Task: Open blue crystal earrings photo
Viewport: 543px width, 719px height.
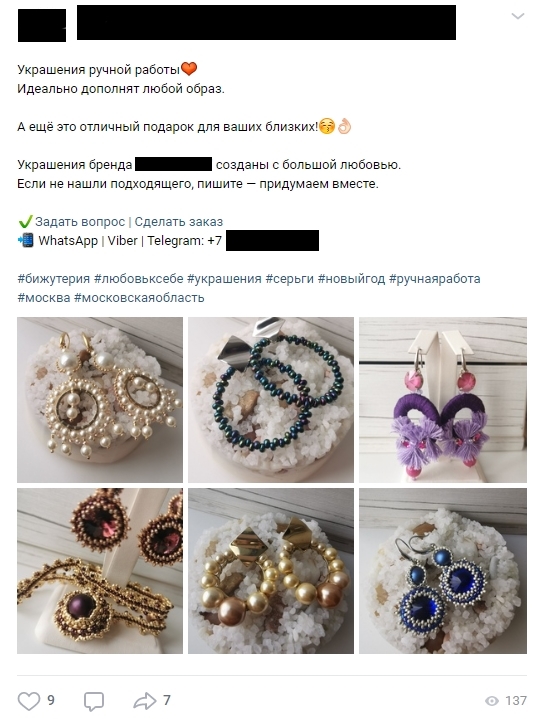Action: click(443, 571)
